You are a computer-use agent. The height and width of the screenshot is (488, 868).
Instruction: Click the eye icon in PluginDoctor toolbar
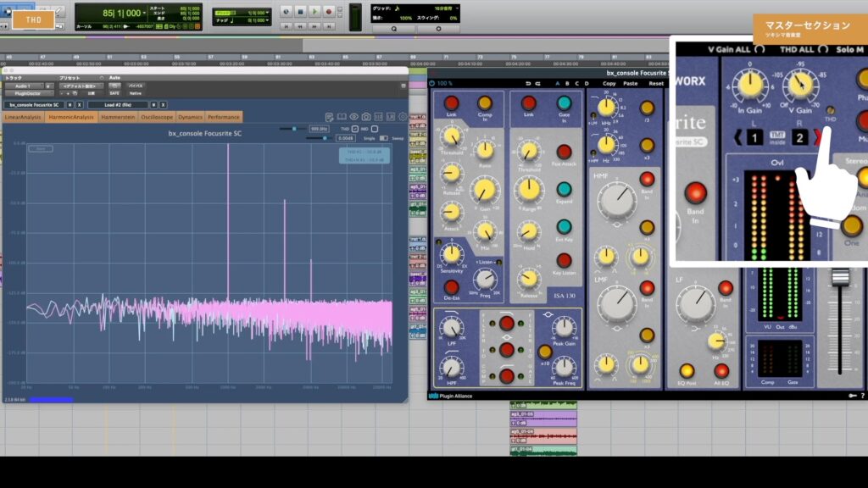pyautogui.click(x=353, y=117)
